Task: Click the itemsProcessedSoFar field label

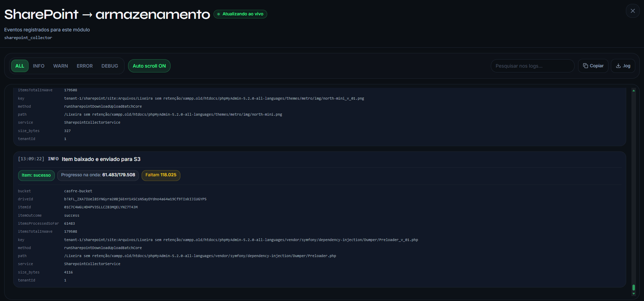Action: click(x=38, y=223)
